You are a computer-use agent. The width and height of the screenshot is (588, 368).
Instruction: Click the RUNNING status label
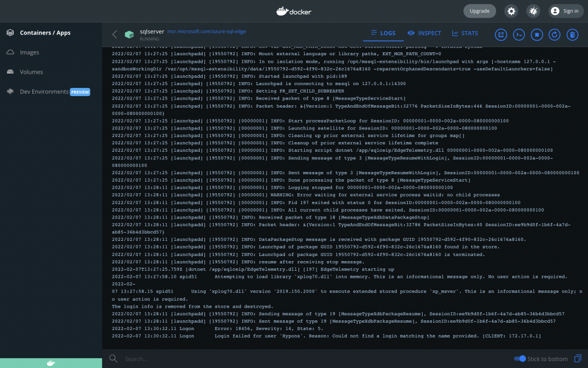pyautogui.click(x=149, y=39)
